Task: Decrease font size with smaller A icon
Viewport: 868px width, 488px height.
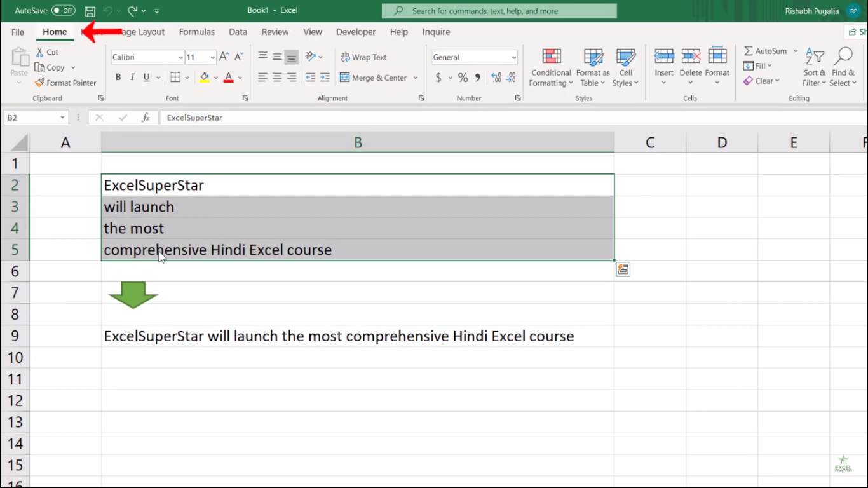Action: (x=239, y=57)
